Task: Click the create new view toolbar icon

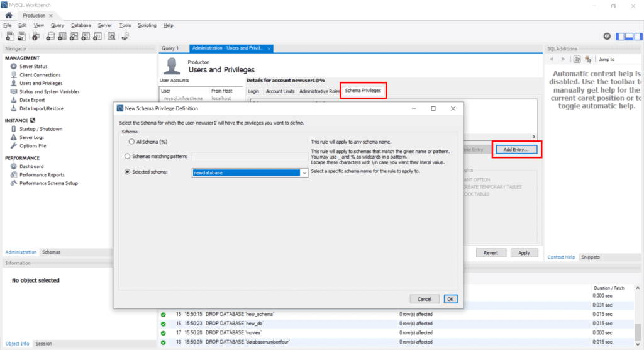Action: pos(74,37)
